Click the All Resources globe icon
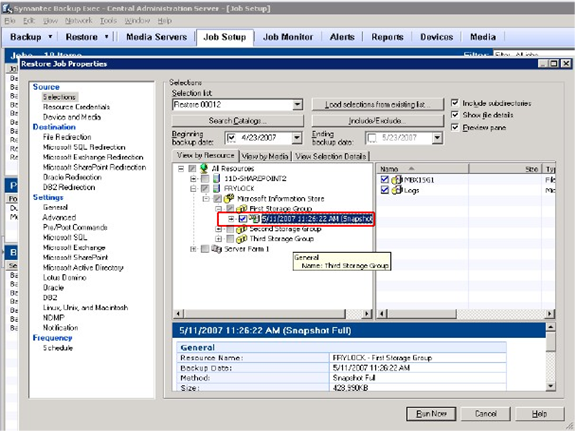577x433 pixels. tap(204, 168)
